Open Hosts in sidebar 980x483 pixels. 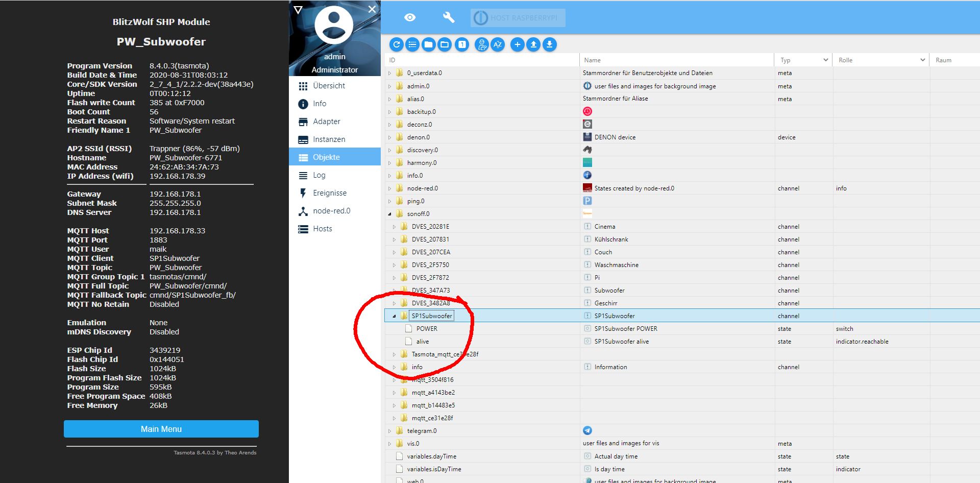pos(335,229)
